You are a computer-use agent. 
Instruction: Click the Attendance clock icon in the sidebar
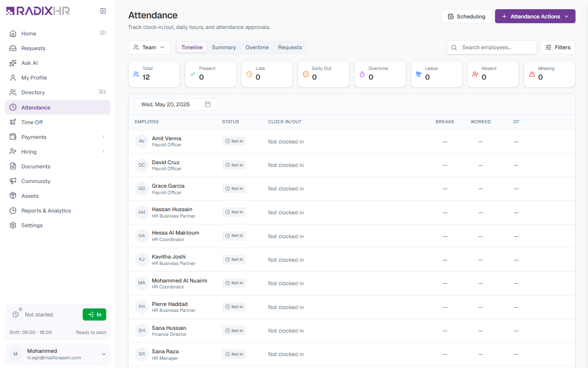[x=13, y=107]
